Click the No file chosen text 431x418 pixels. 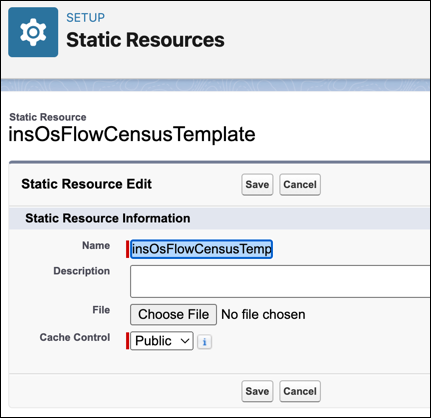click(x=263, y=314)
